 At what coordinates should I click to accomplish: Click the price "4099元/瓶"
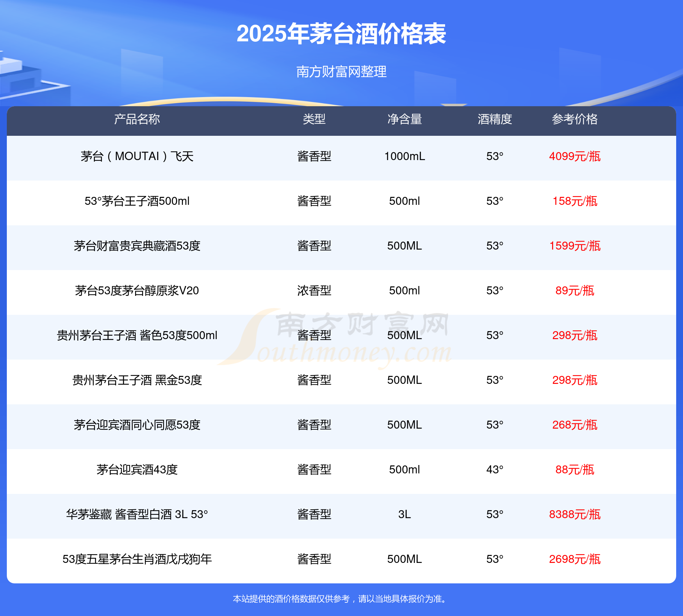coord(575,156)
